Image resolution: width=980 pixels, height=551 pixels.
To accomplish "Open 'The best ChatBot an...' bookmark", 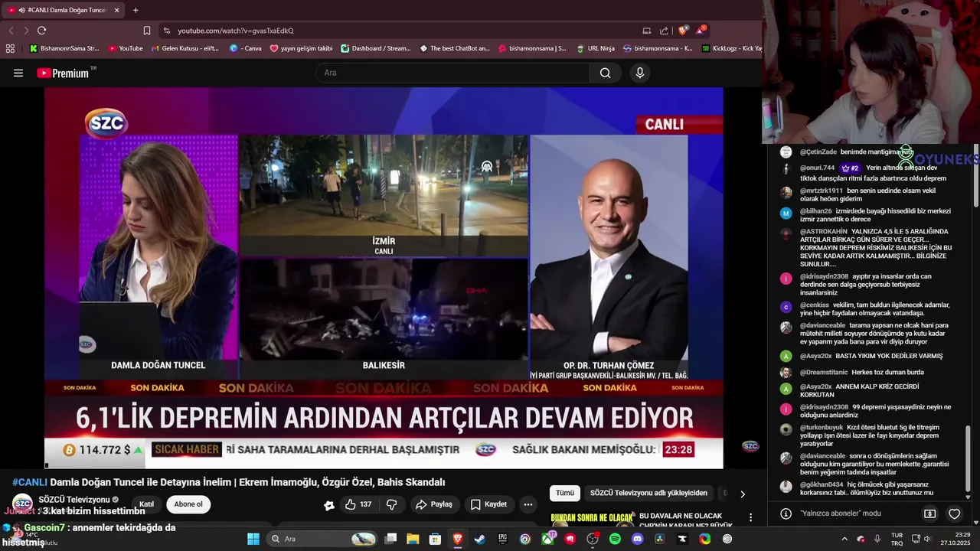I will pyautogui.click(x=455, y=48).
